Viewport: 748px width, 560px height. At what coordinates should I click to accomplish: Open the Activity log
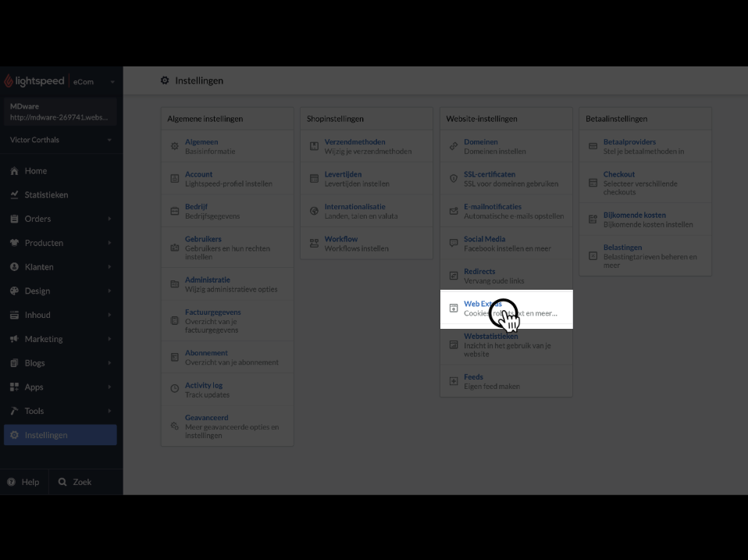click(204, 385)
